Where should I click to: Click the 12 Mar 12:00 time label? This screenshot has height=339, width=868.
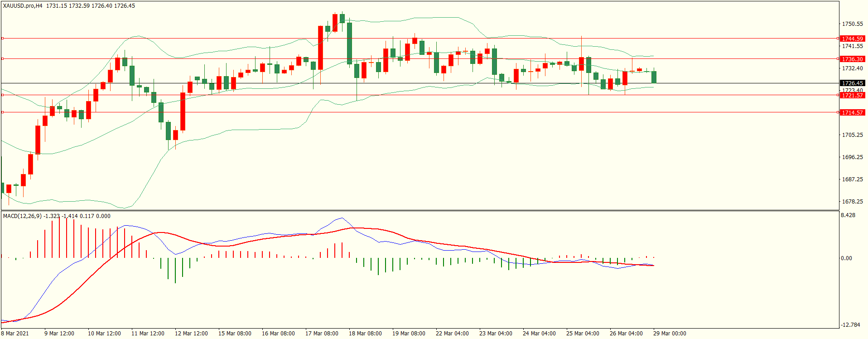point(191,334)
